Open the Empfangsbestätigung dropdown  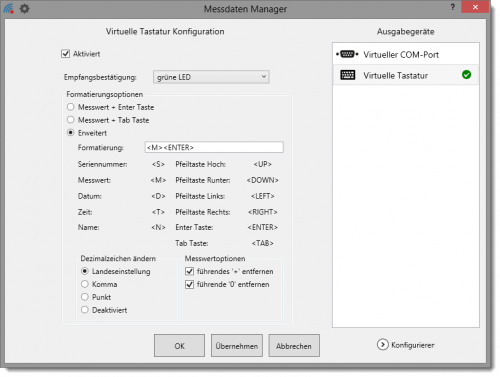pos(211,77)
